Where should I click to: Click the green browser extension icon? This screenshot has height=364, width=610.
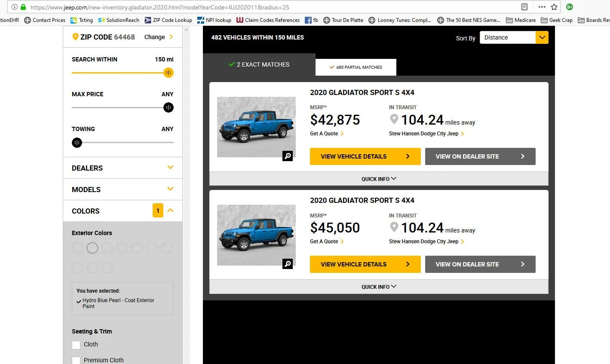coord(570,7)
